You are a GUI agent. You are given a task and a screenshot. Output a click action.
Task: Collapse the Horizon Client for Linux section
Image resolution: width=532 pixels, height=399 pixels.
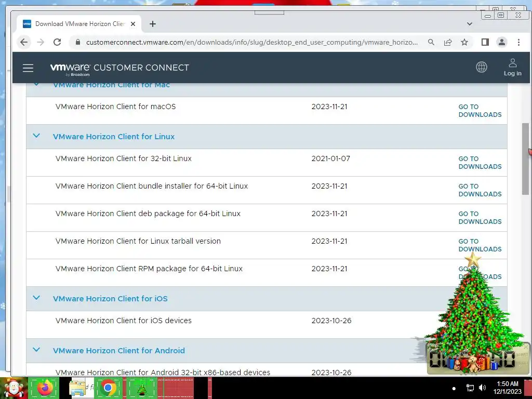tap(36, 136)
